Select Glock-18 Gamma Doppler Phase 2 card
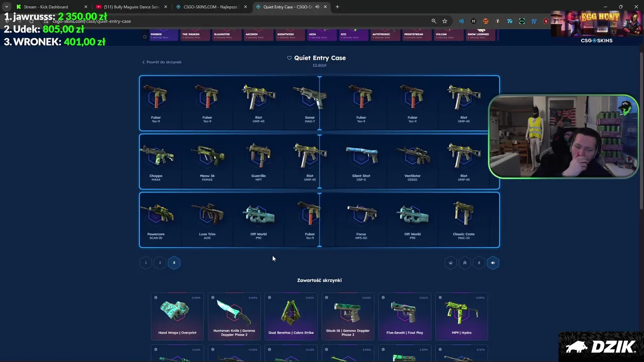 point(348,317)
